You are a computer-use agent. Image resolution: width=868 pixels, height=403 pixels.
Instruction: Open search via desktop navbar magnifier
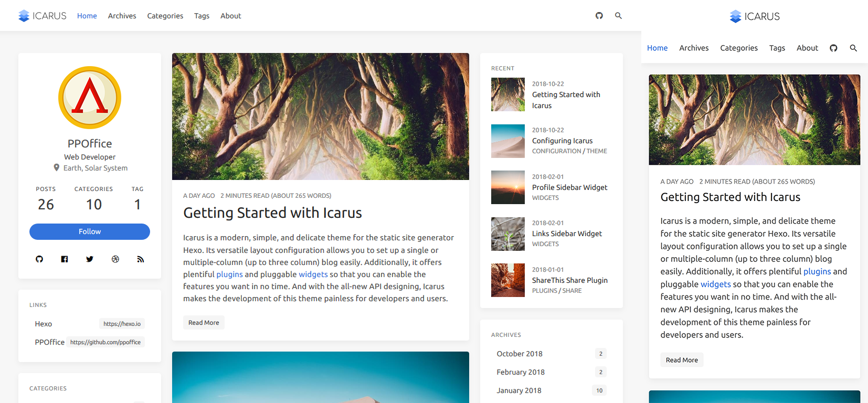click(618, 16)
